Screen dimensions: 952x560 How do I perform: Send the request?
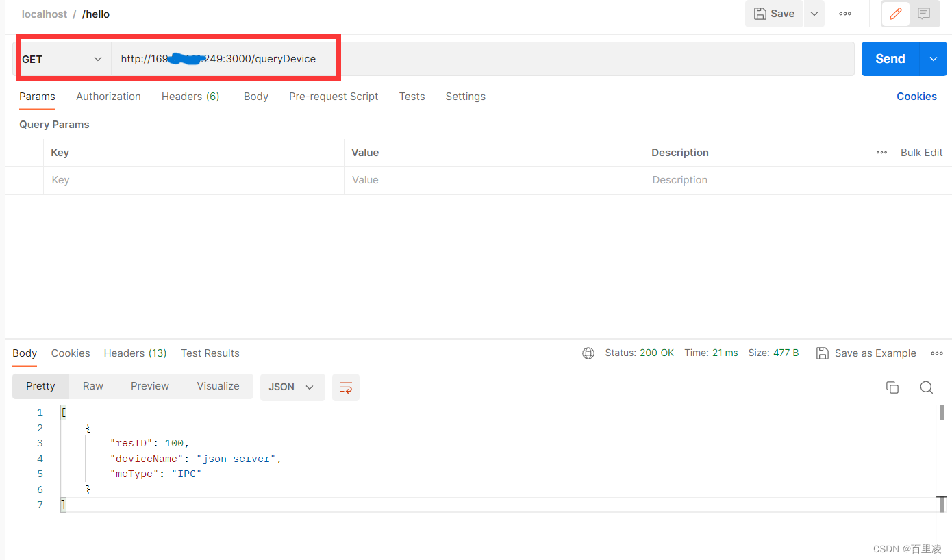tap(890, 59)
